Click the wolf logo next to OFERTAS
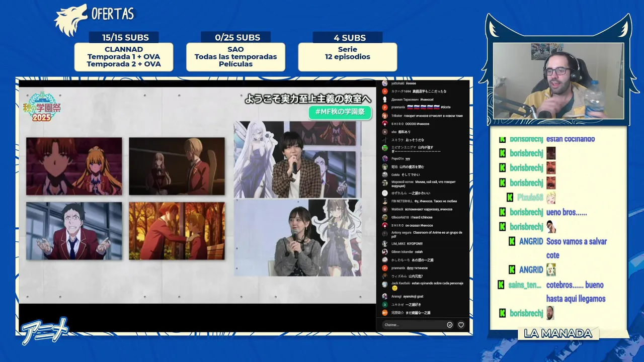This screenshot has height=362, width=644. tap(71, 21)
